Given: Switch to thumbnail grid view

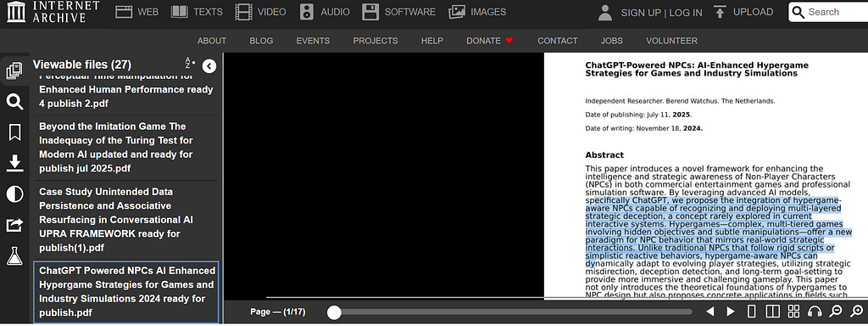Looking at the screenshot, I should (793, 311).
